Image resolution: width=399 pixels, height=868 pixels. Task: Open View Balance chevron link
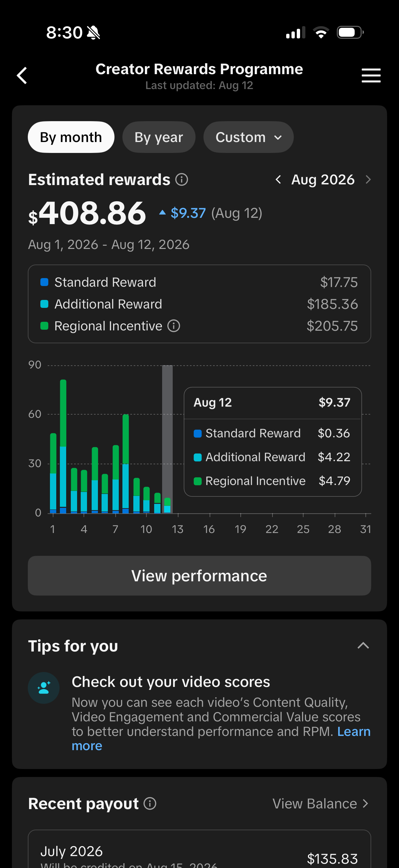[x=321, y=804]
